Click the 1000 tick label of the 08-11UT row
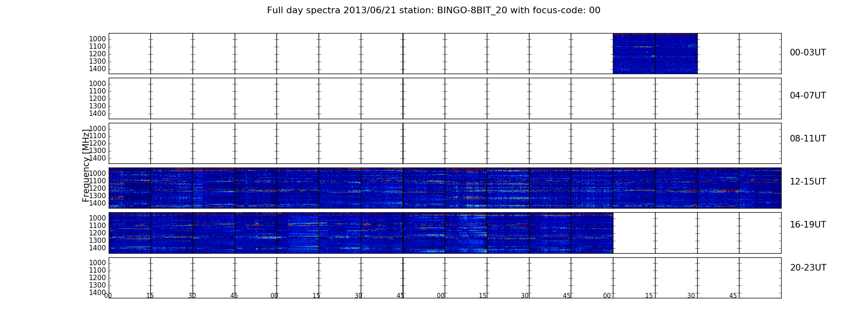Image resolution: width=868 pixels, height=331 pixels. tap(98, 129)
